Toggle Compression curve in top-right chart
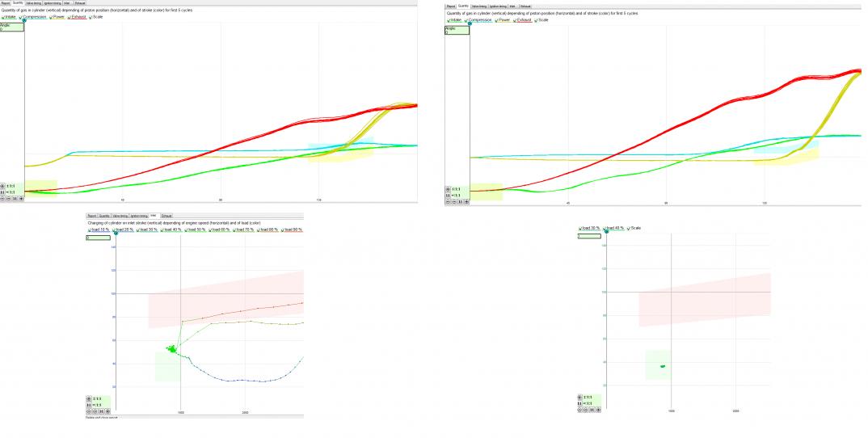 [x=478, y=20]
